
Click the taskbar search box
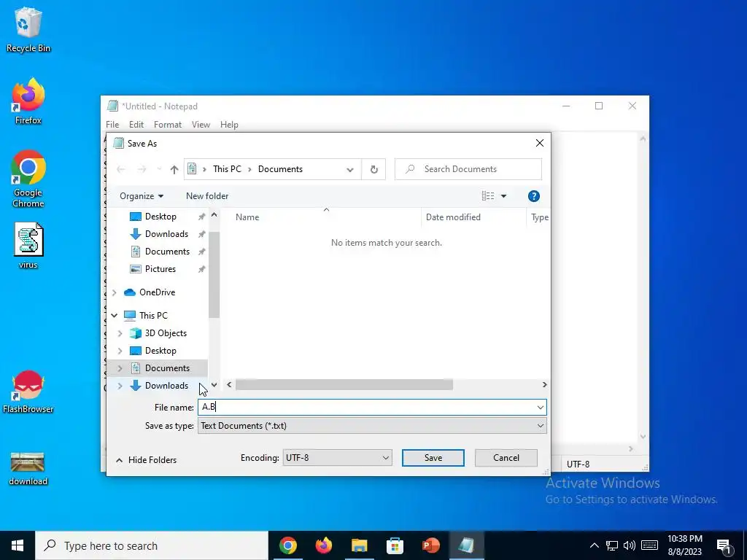[152, 545]
